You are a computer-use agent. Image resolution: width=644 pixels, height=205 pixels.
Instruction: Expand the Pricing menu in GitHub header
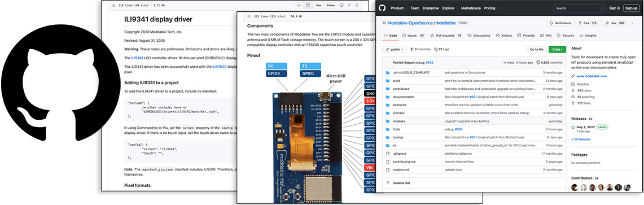pyautogui.click(x=491, y=8)
